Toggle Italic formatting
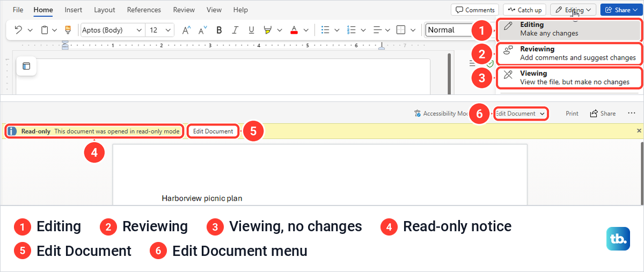644x272 pixels. (235, 30)
